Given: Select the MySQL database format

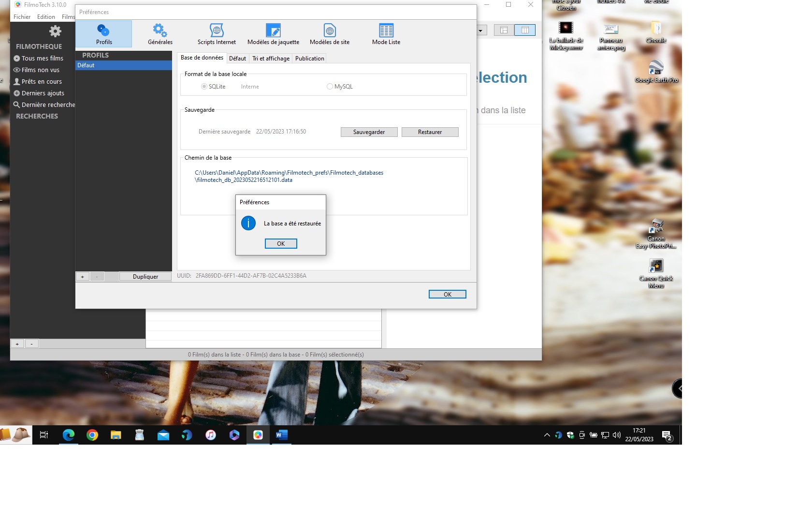Looking at the screenshot, I should pos(330,87).
